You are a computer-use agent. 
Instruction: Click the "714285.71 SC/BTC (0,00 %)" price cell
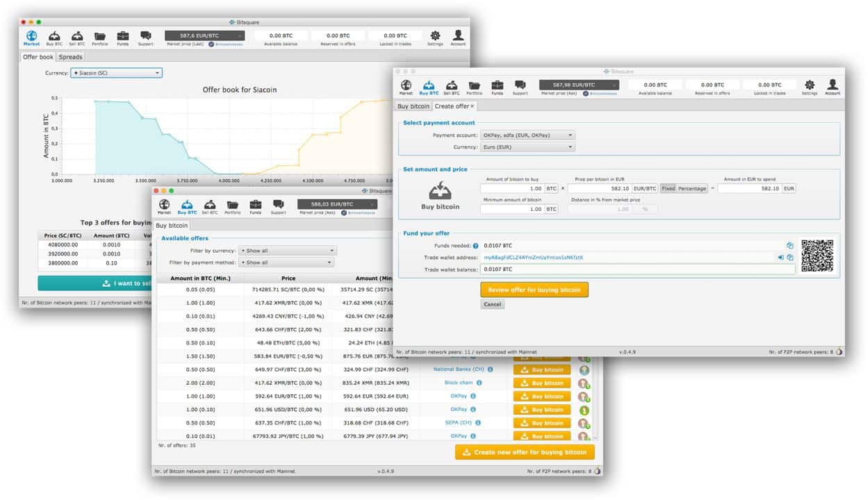tap(288, 290)
